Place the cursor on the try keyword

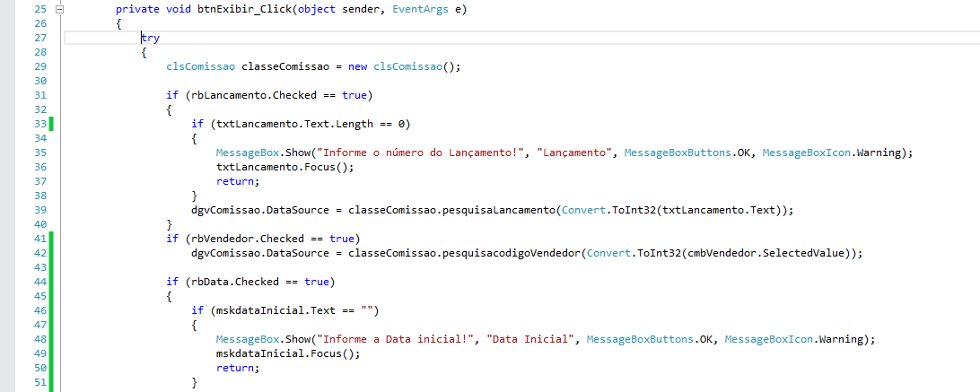[x=150, y=38]
